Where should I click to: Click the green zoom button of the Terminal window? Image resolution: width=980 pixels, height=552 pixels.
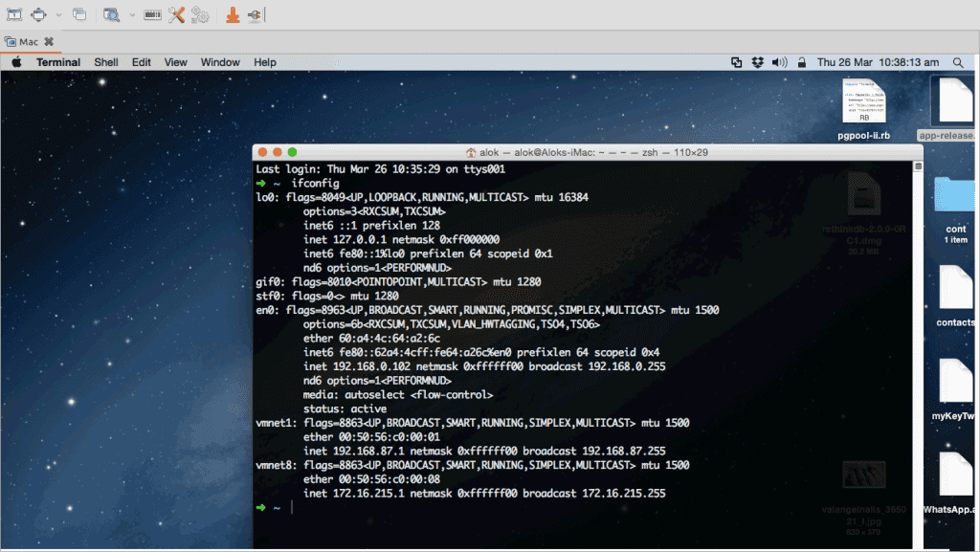292,152
